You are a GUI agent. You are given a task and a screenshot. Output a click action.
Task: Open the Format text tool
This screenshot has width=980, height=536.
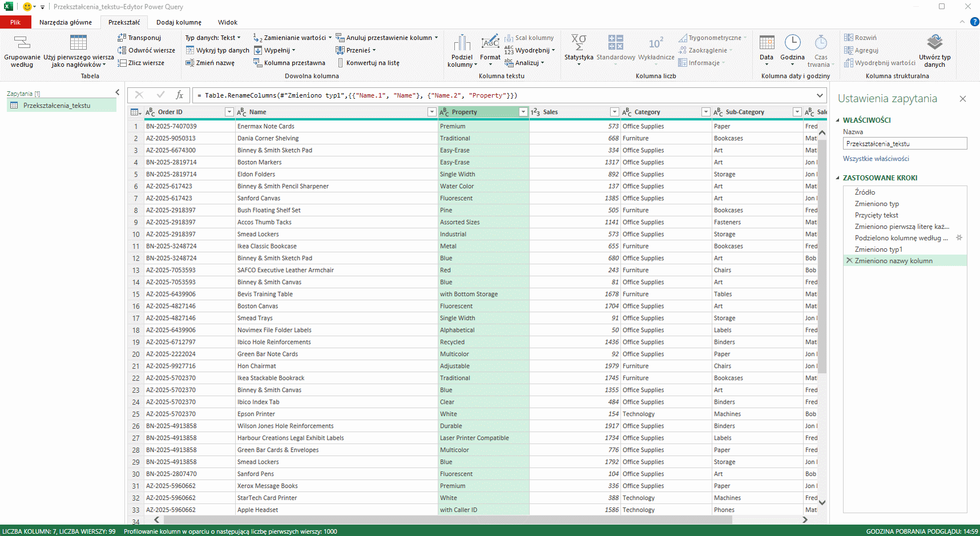click(490, 51)
